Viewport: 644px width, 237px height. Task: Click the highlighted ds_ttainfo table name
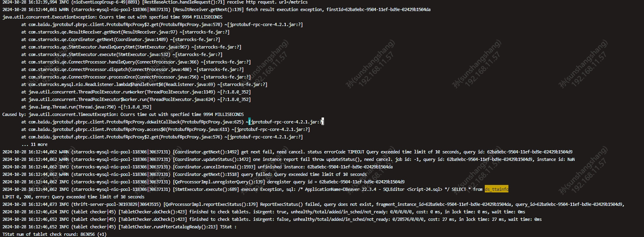(496, 189)
